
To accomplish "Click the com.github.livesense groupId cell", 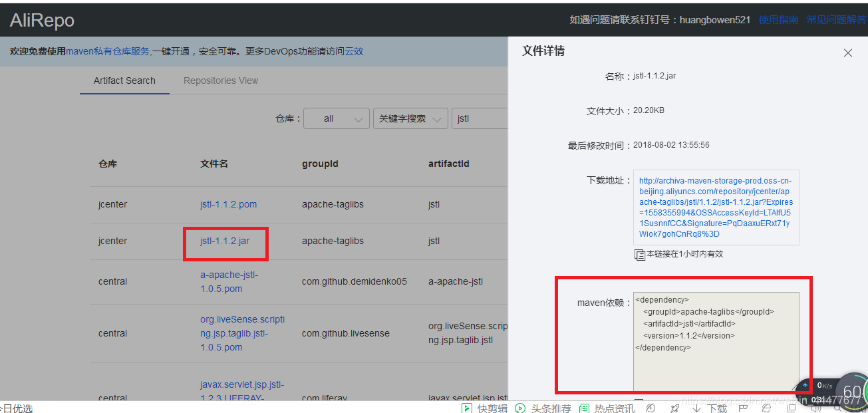I will click(x=346, y=333).
